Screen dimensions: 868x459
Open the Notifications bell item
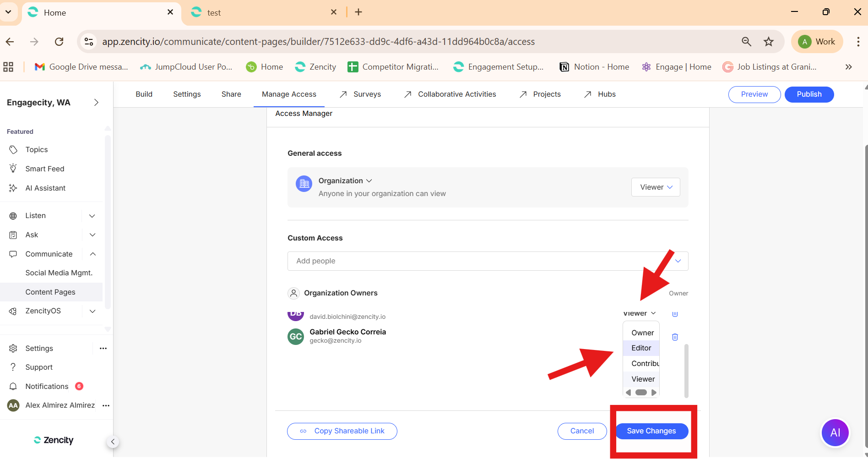click(x=47, y=386)
